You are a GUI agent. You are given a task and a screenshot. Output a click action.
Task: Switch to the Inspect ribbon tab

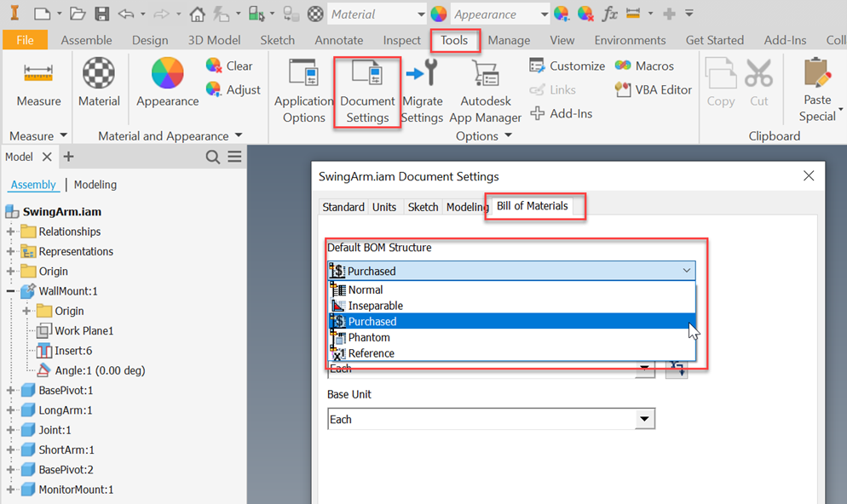coord(401,40)
